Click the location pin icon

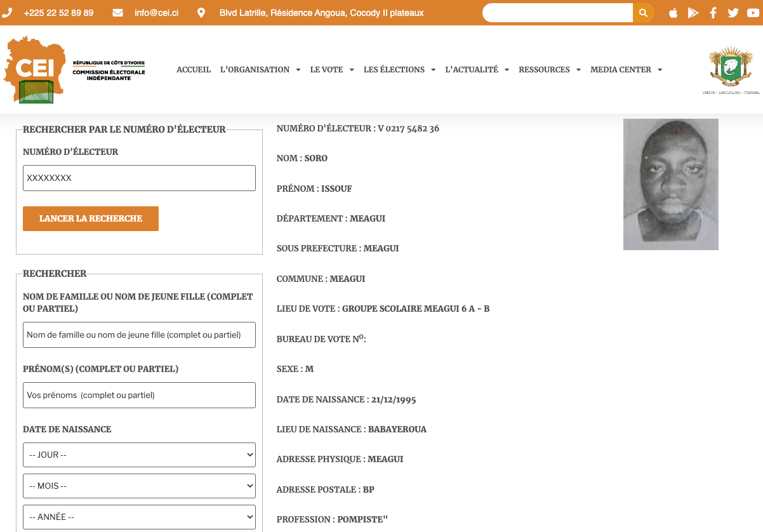[201, 12]
